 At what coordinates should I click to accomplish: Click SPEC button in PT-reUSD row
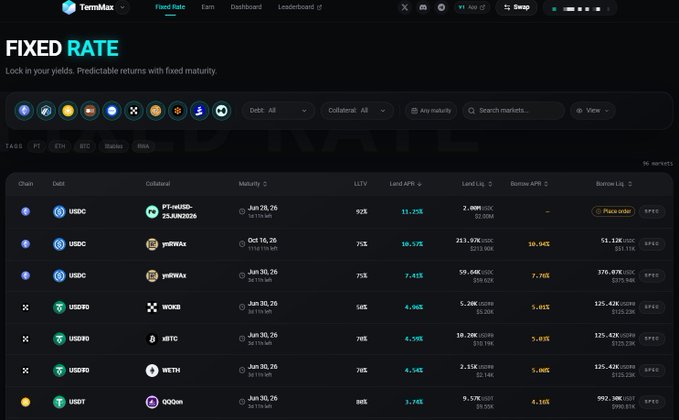[x=652, y=211]
